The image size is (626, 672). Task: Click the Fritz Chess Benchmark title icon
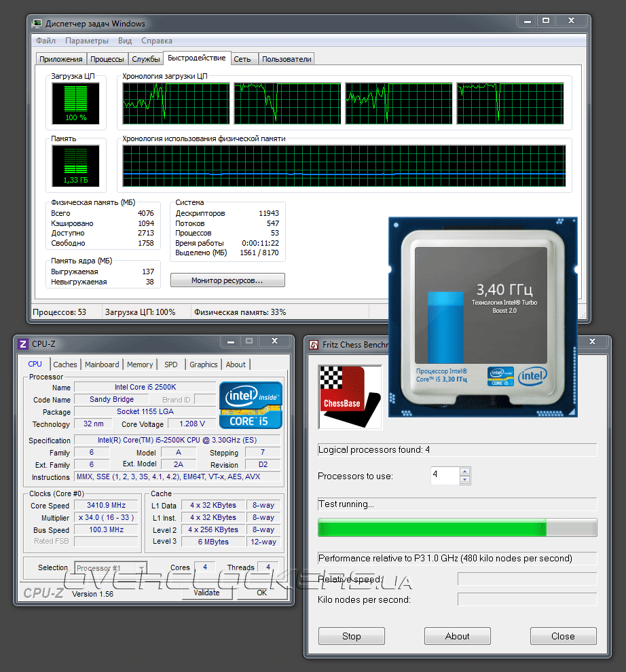[x=314, y=345]
